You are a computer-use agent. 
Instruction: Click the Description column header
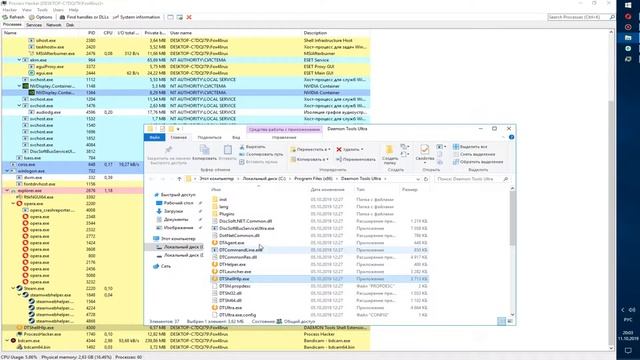point(315,33)
